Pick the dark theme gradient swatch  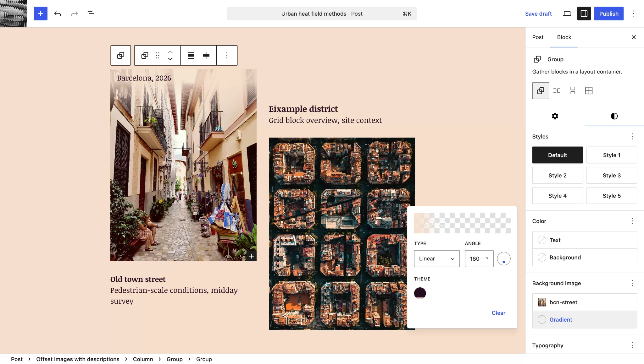point(420,293)
